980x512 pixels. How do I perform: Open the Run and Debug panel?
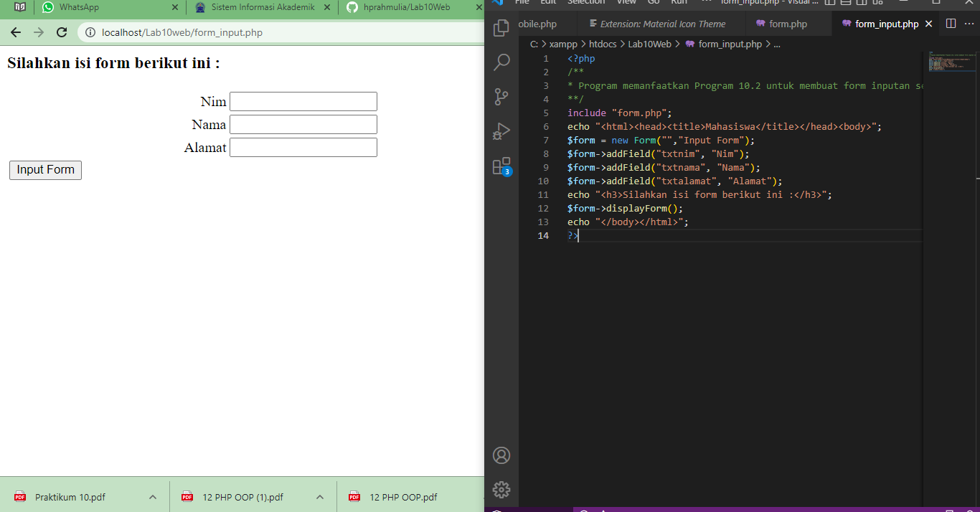pos(501,131)
